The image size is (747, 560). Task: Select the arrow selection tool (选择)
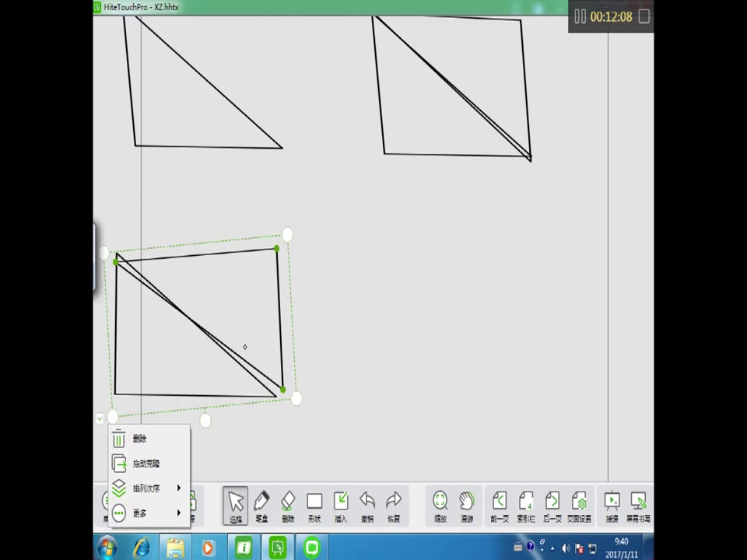(x=236, y=504)
